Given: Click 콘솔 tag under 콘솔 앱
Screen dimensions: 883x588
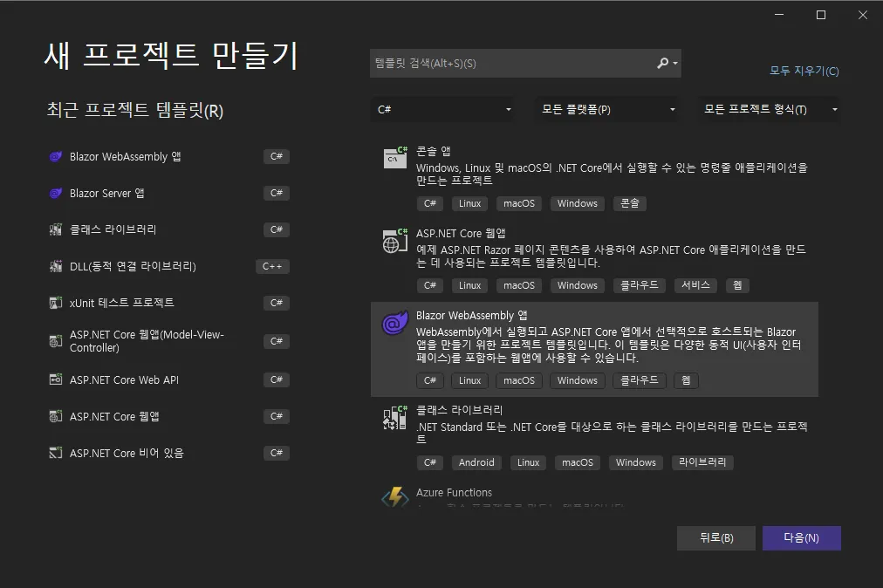Looking at the screenshot, I should click(630, 203).
